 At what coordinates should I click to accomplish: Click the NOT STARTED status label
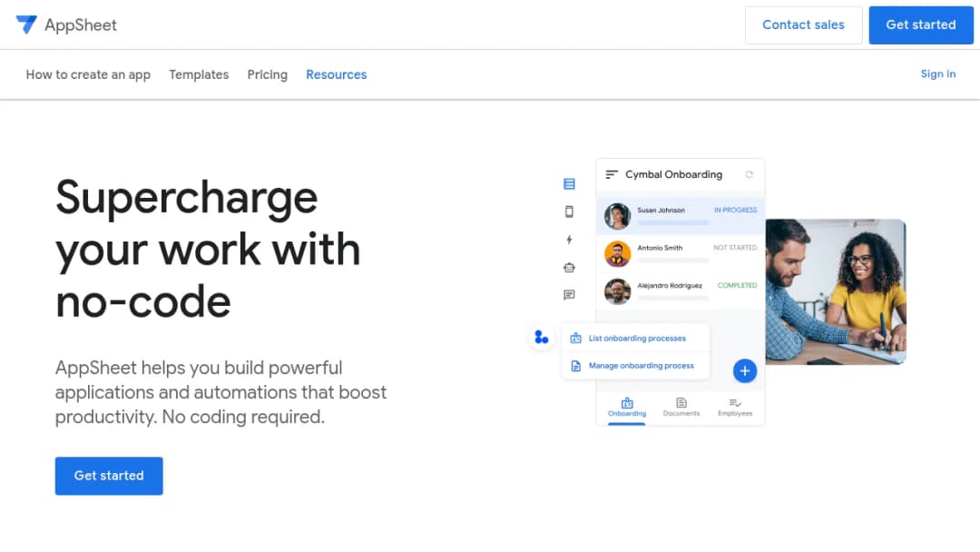(x=735, y=248)
